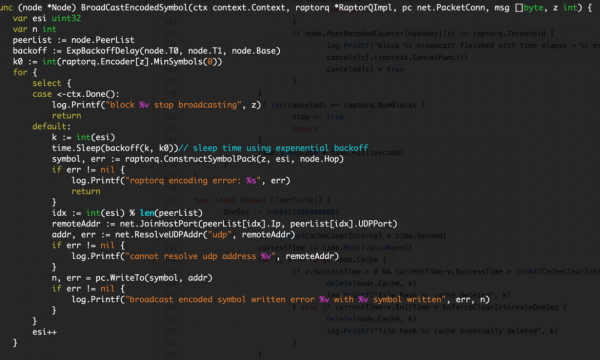Click the net.ResolveUDPAddr call line
The image size is (600, 360).
pyautogui.click(x=173, y=235)
